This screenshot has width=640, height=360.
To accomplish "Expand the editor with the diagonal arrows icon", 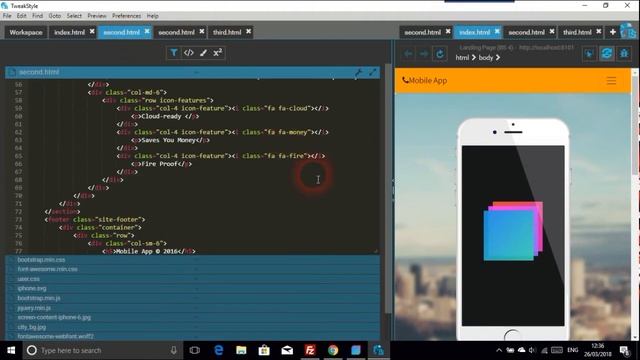I will (373, 72).
